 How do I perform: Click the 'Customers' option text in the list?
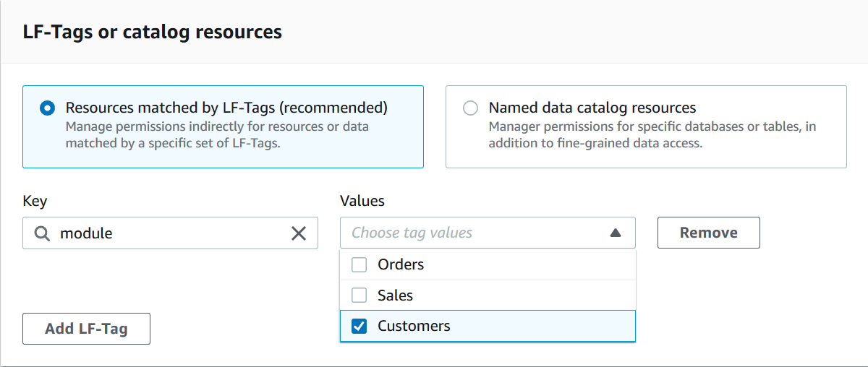(x=414, y=327)
